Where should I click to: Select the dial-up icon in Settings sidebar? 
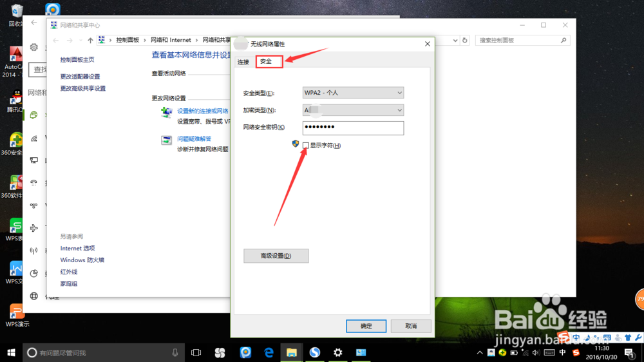point(33,183)
